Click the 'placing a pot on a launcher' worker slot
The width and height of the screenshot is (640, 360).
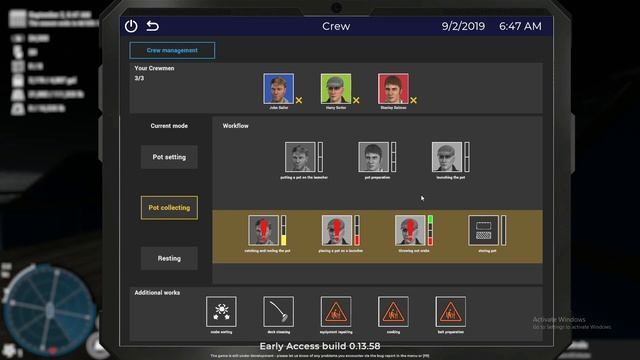(x=337, y=230)
